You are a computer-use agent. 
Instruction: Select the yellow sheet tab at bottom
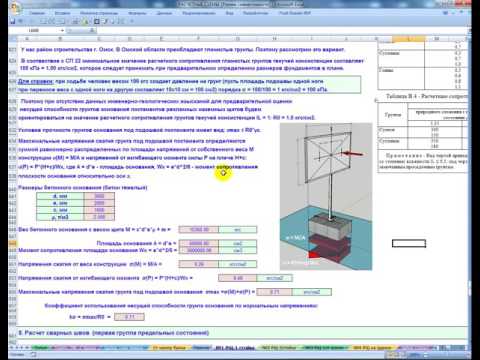(x=169, y=348)
